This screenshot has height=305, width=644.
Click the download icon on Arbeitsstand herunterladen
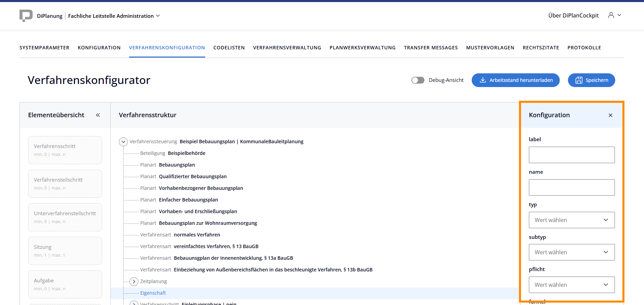point(483,80)
